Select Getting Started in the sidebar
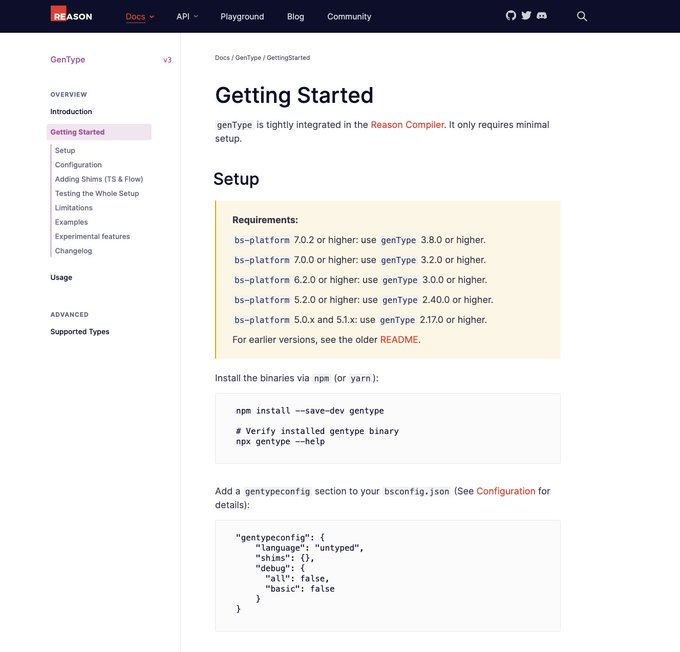Image resolution: width=680 pixels, height=652 pixels. pos(99,132)
